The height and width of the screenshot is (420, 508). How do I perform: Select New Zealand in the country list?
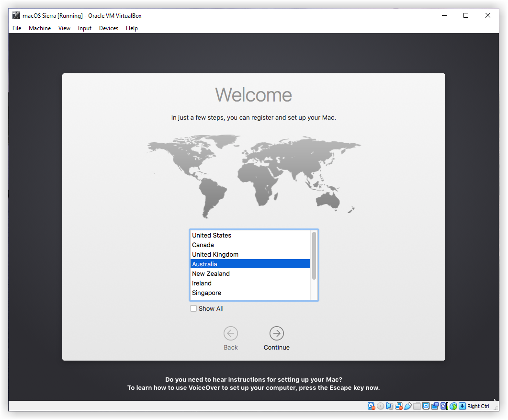(x=250, y=273)
